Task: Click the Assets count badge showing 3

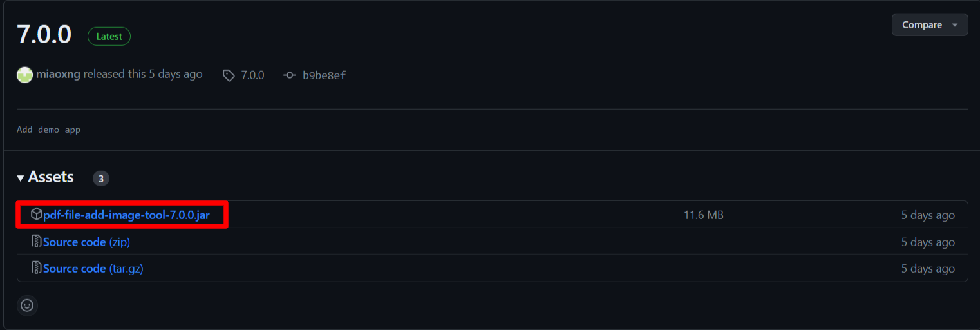Action: [101, 179]
